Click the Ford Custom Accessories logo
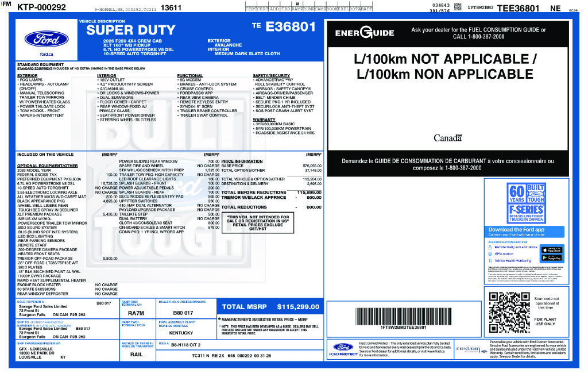The width and height of the screenshot is (588, 381). 471,349
